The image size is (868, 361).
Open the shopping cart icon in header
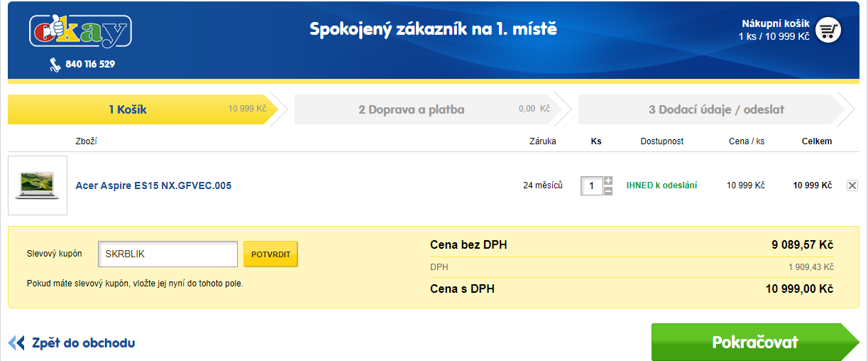pyautogui.click(x=828, y=31)
